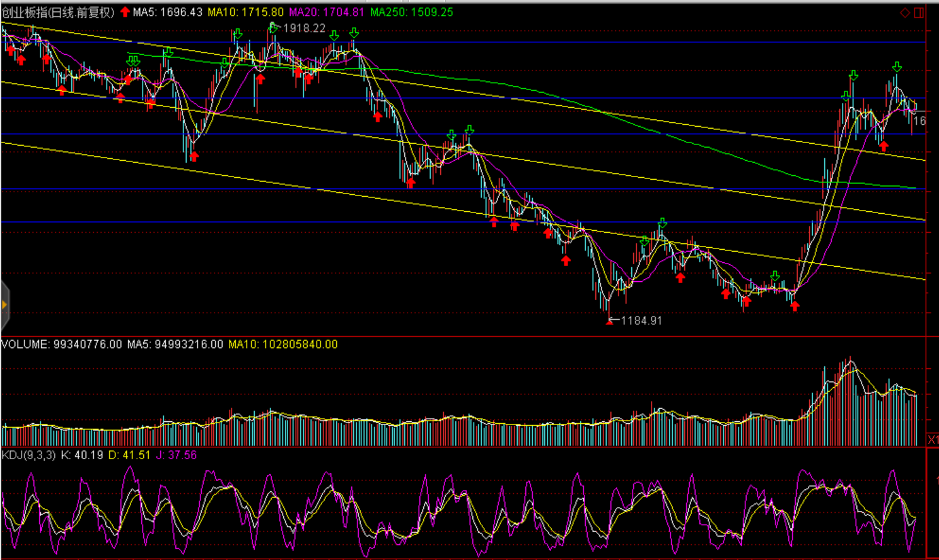Click green sell arrow near 1918.22 peak

click(x=273, y=28)
